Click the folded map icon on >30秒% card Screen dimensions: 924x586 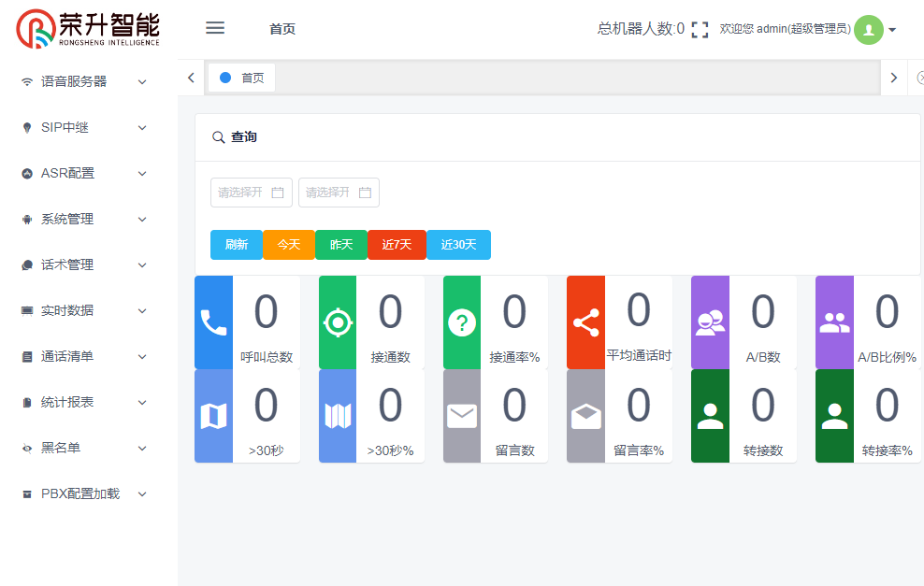[x=338, y=417]
